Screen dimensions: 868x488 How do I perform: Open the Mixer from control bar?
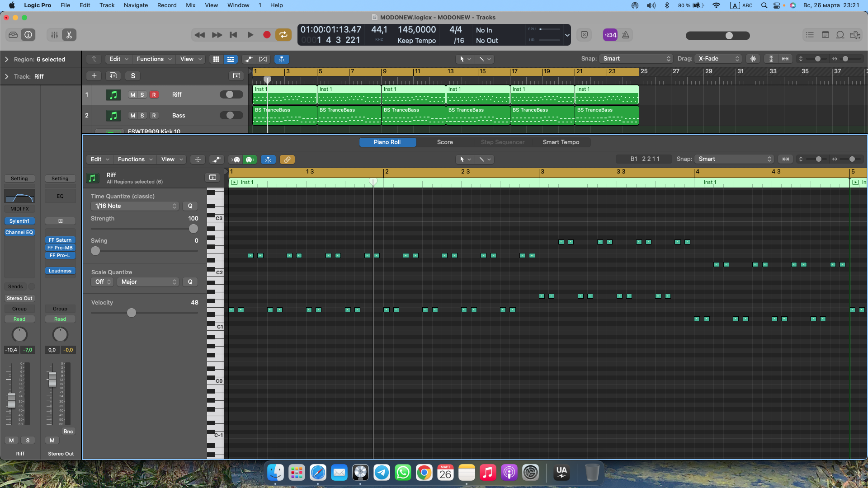(54, 35)
